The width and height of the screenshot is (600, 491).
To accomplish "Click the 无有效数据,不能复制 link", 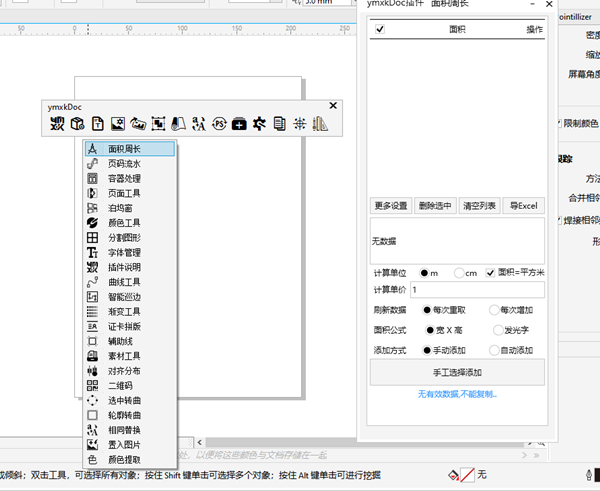I will (457, 394).
